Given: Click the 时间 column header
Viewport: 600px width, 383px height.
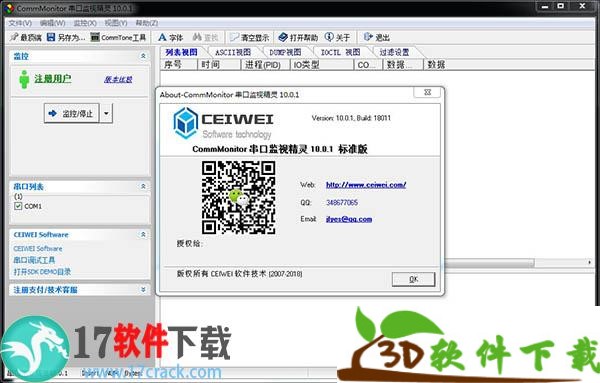Looking at the screenshot, I should [220, 65].
